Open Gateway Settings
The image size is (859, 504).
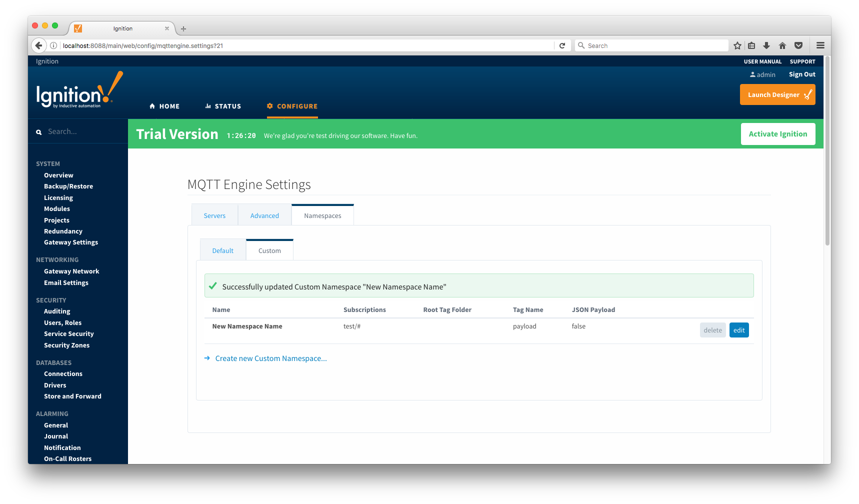coord(71,242)
